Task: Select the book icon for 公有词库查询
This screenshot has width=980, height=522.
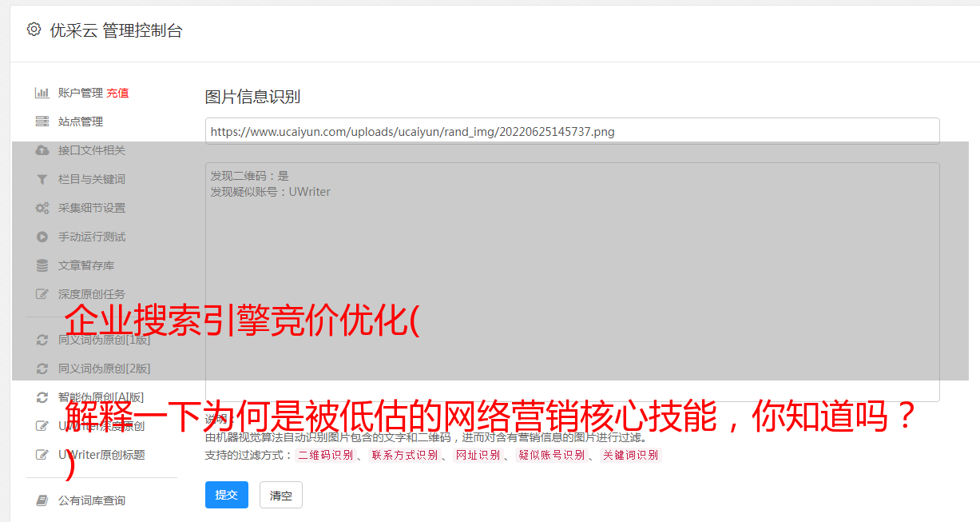Action: 42,500
